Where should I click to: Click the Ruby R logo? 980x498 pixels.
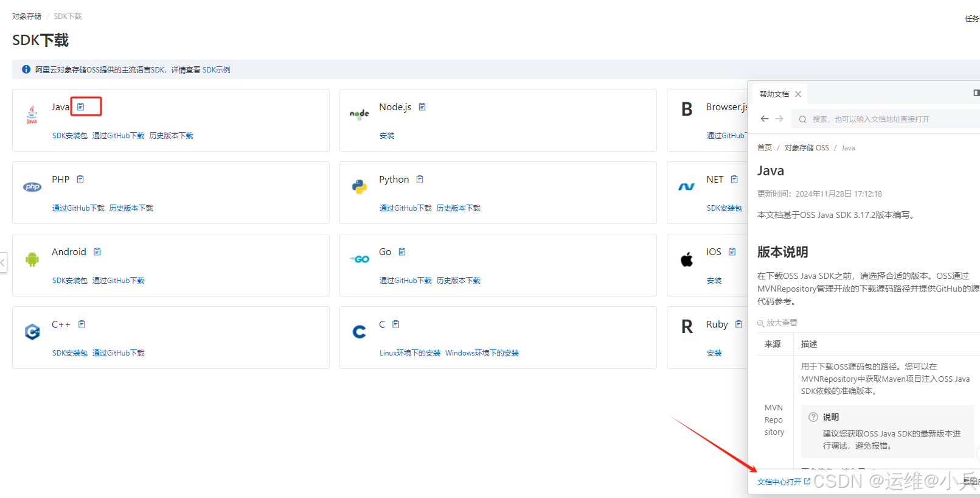coord(687,326)
